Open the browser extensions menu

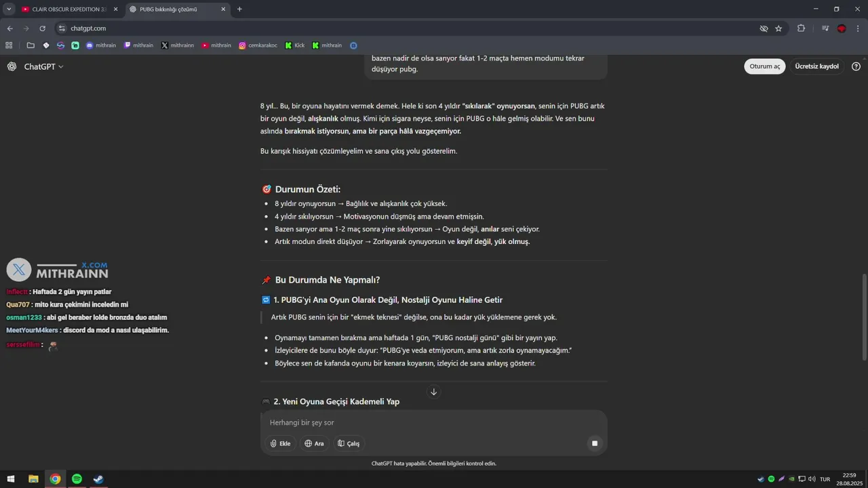tap(801, 28)
